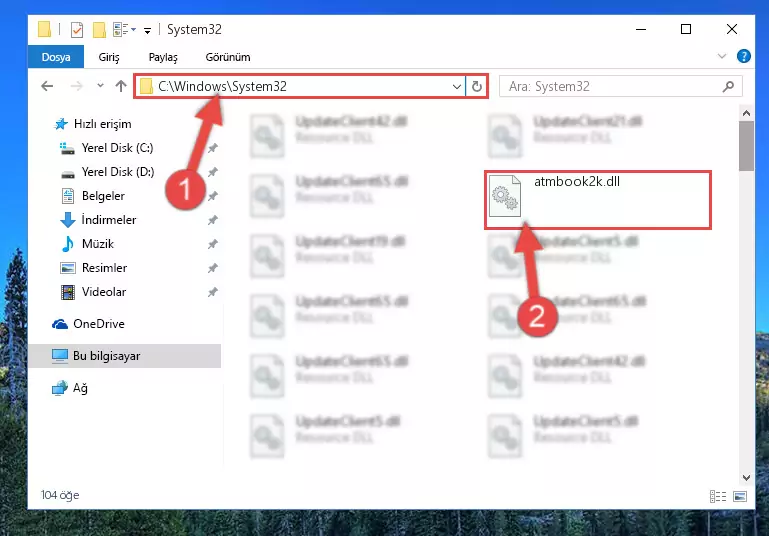Viewport: 769px width, 536px height.
Task: Close the System32 Explorer window
Action: point(732,29)
